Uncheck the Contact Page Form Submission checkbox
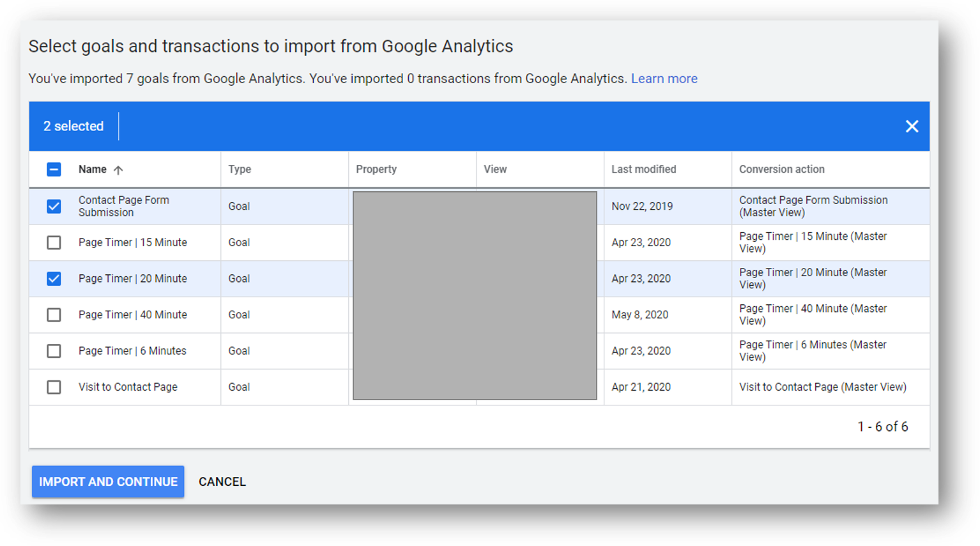This screenshot has width=980, height=546. coord(54,207)
